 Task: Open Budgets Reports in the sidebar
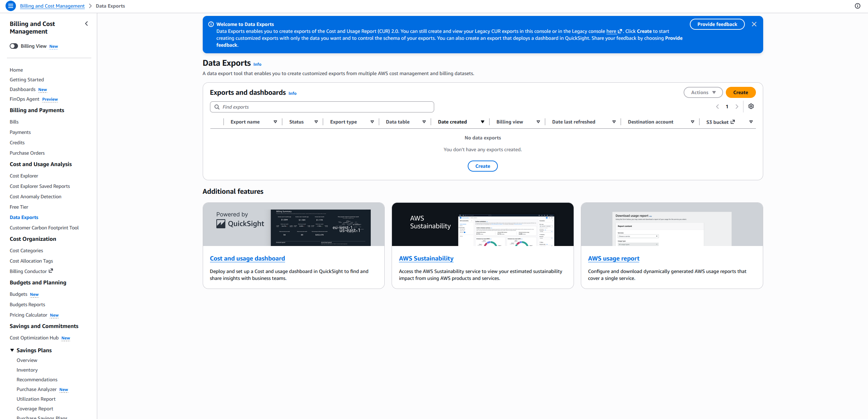click(x=27, y=304)
